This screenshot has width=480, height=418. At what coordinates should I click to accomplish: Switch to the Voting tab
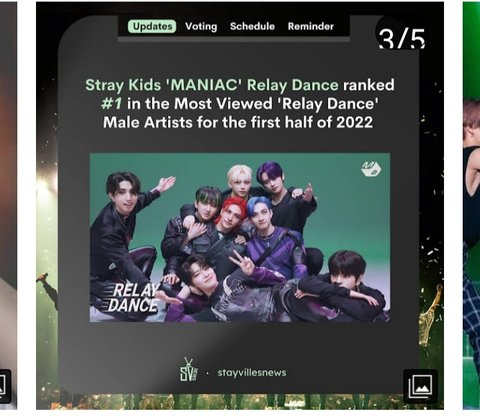(201, 26)
